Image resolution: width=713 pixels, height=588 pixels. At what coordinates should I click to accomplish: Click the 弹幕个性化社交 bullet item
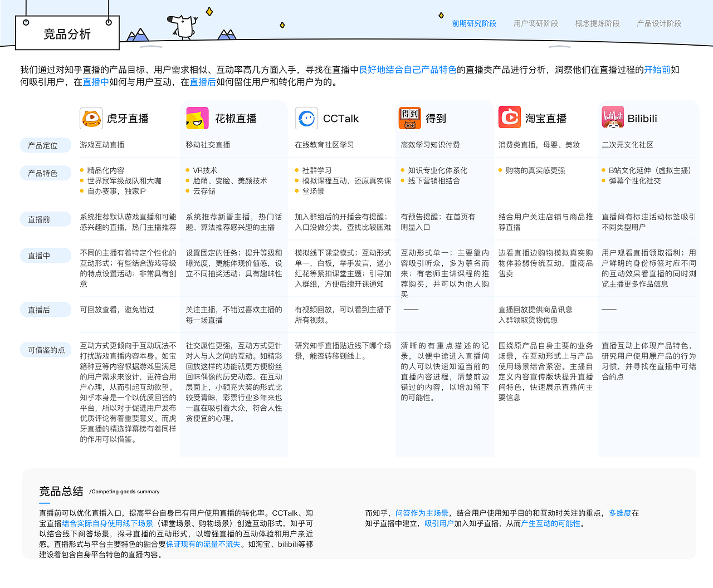click(x=635, y=181)
